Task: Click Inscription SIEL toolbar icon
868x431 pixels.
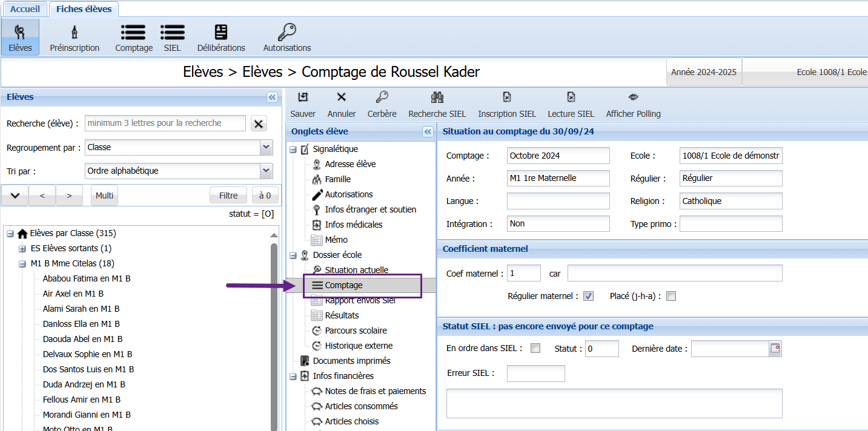Action: (507, 97)
